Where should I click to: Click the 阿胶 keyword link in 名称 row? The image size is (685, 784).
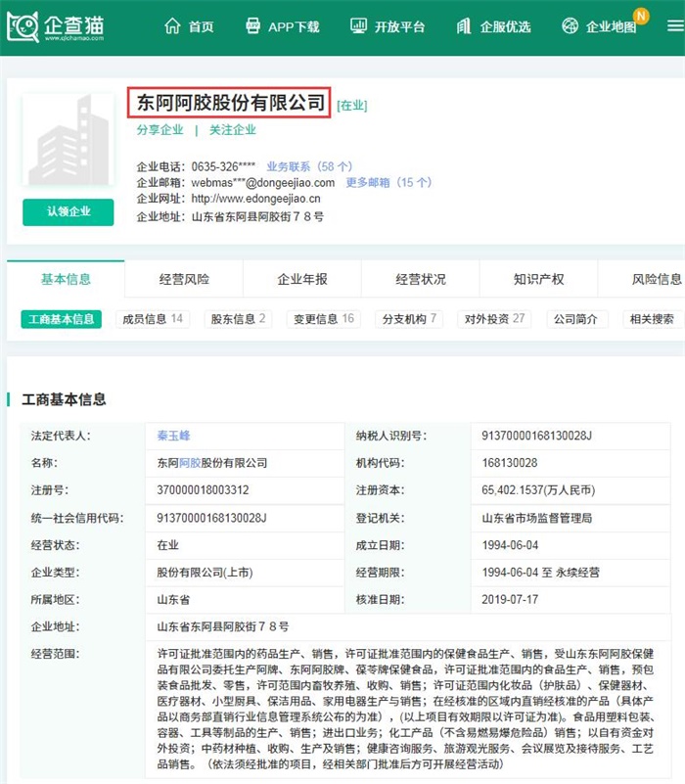[190, 463]
